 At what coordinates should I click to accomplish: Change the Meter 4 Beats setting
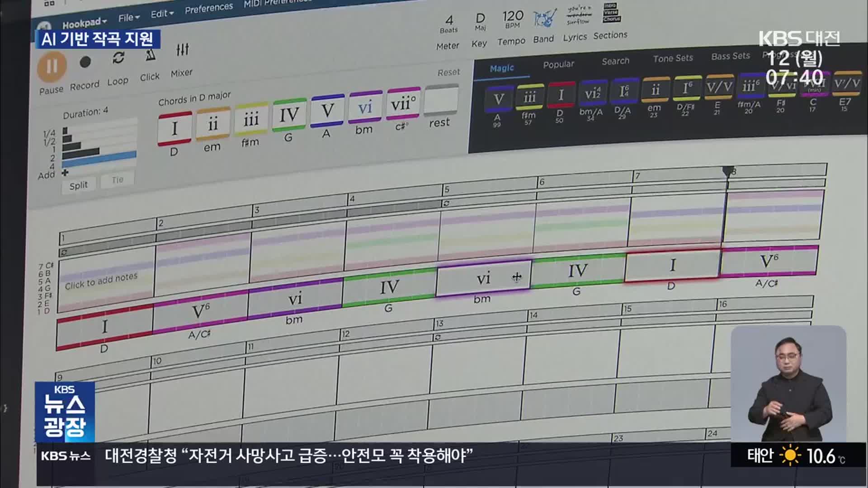[448, 24]
